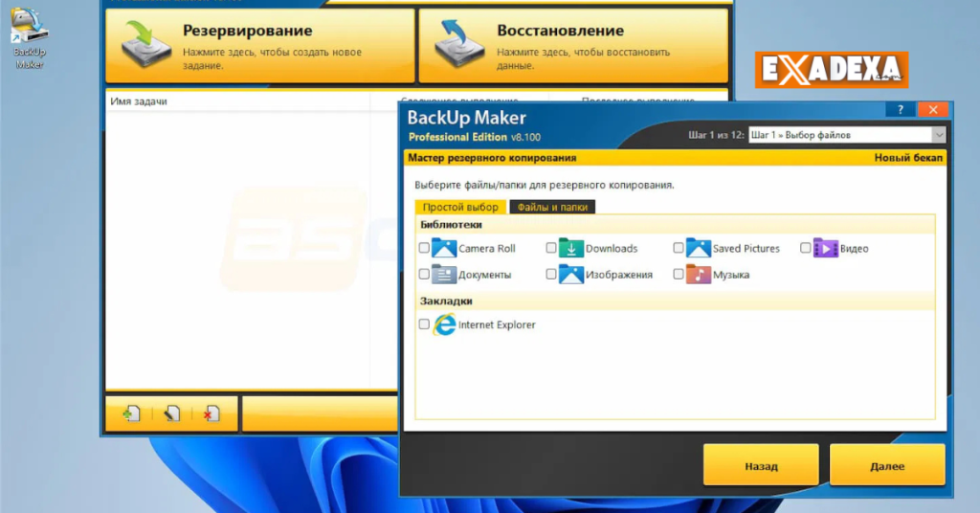The width and height of the screenshot is (980, 513).
Task: Click the Saved Pictures label
Action: coord(746,249)
